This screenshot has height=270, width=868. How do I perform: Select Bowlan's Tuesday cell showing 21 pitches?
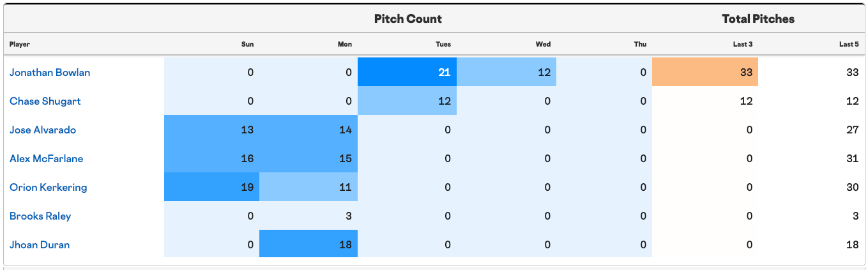coord(407,72)
